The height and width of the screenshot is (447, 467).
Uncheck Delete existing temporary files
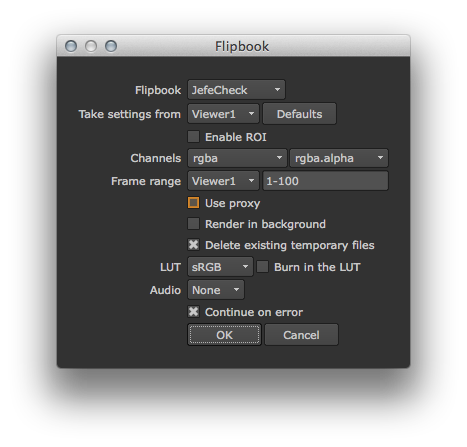(194, 245)
